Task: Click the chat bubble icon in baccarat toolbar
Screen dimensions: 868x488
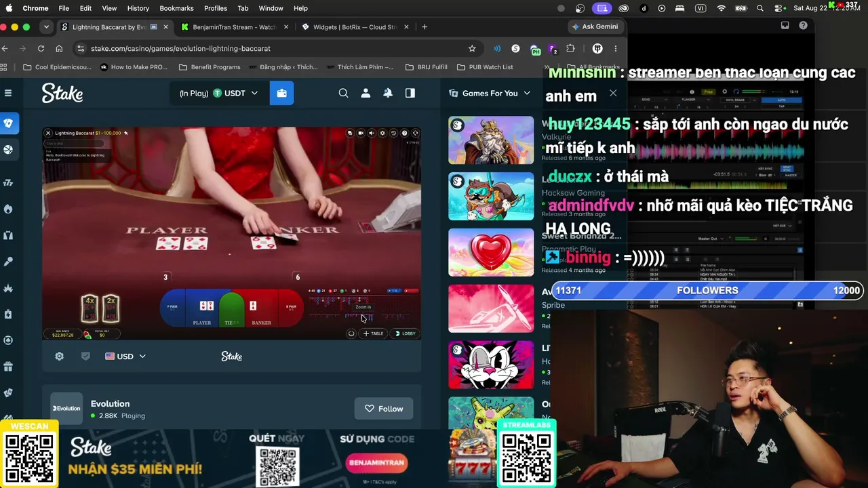Action: tap(350, 133)
